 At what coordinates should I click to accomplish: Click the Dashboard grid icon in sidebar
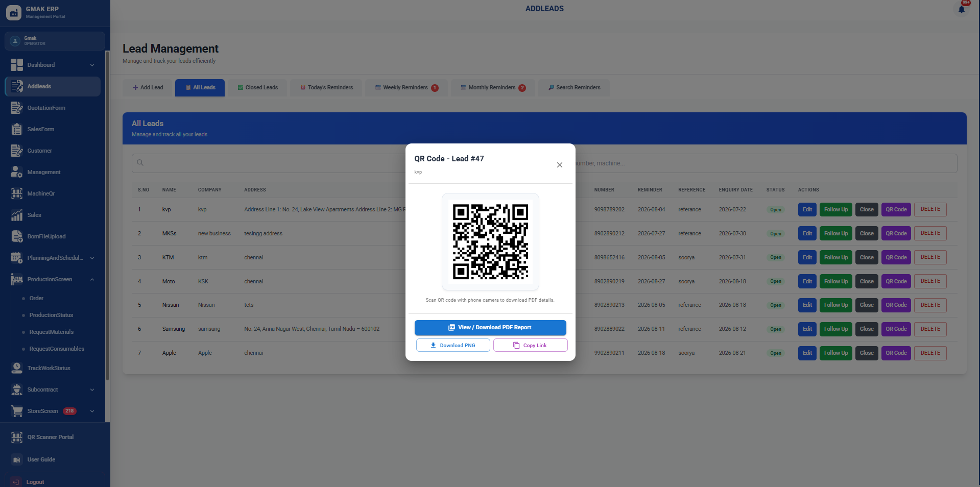pyautogui.click(x=17, y=65)
